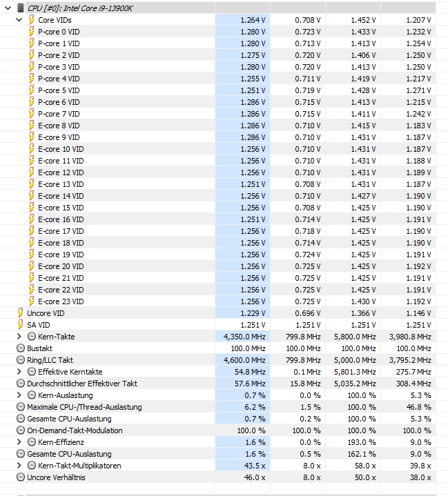Image resolution: width=448 pixels, height=496 pixels.
Task: Click the 193.0 % maximum of Kern-Effizienz
Action: (362, 442)
